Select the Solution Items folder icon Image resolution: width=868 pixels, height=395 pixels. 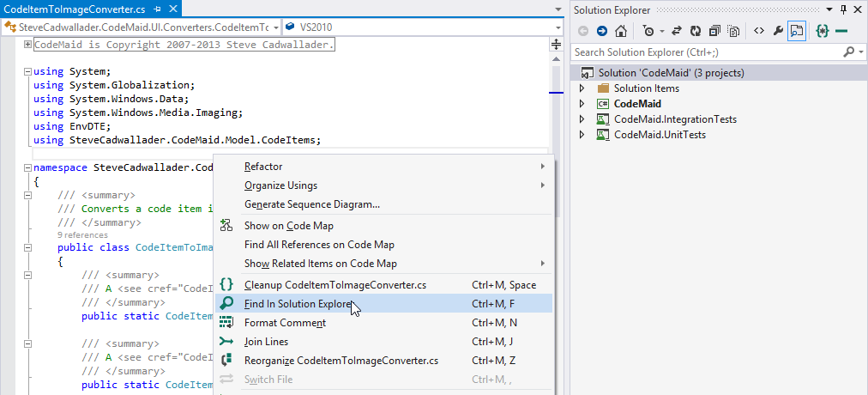[603, 88]
